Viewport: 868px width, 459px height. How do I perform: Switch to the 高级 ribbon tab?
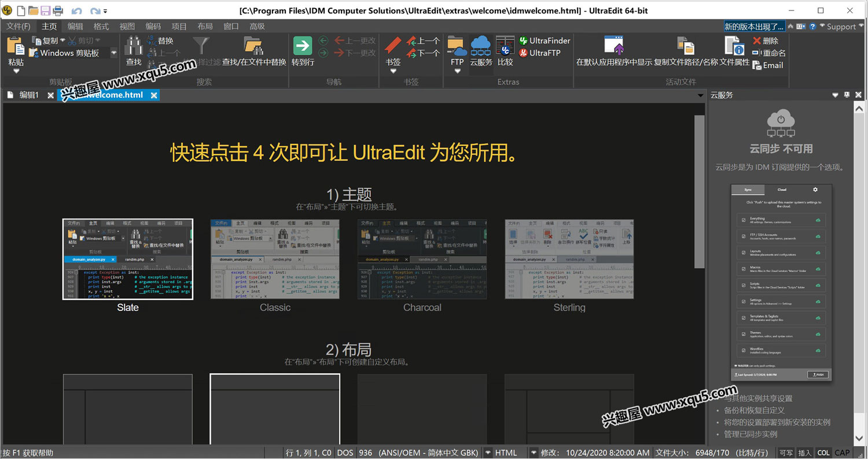pos(257,26)
